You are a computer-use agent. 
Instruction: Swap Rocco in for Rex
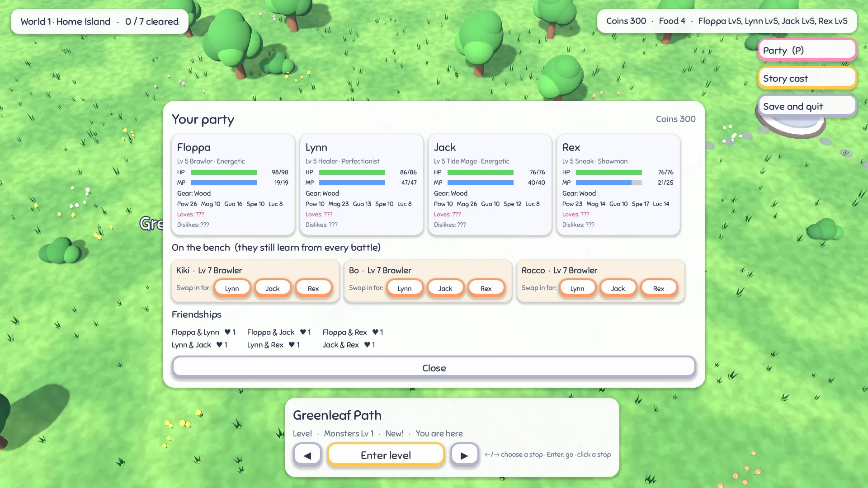tap(659, 288)
